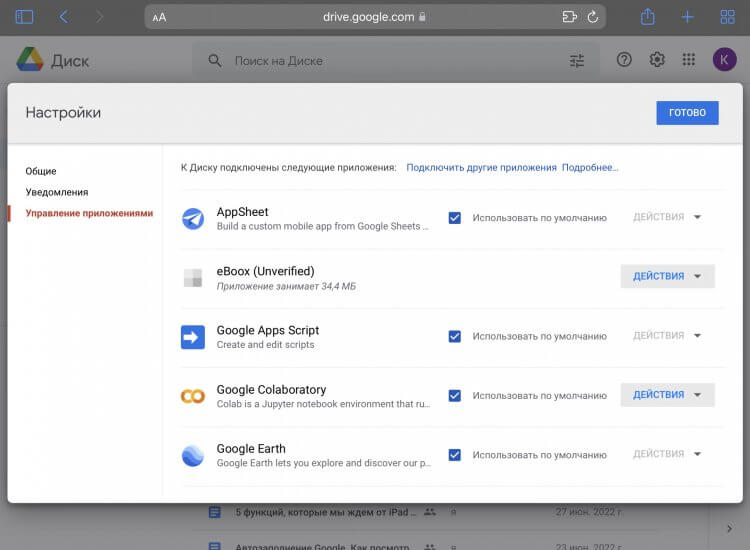Open the settings gear icon
Image resolution: width=750 pixels, height=550 pixels.
tap(657, 60)
